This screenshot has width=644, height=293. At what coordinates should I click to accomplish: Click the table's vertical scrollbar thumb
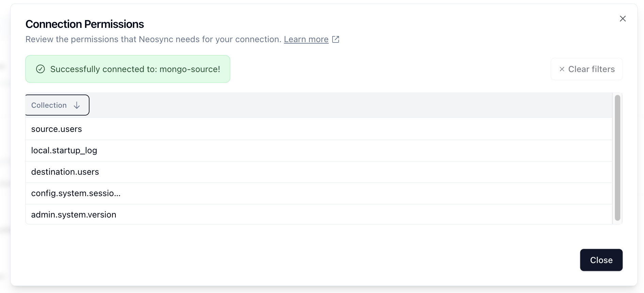tap(617, 158)
